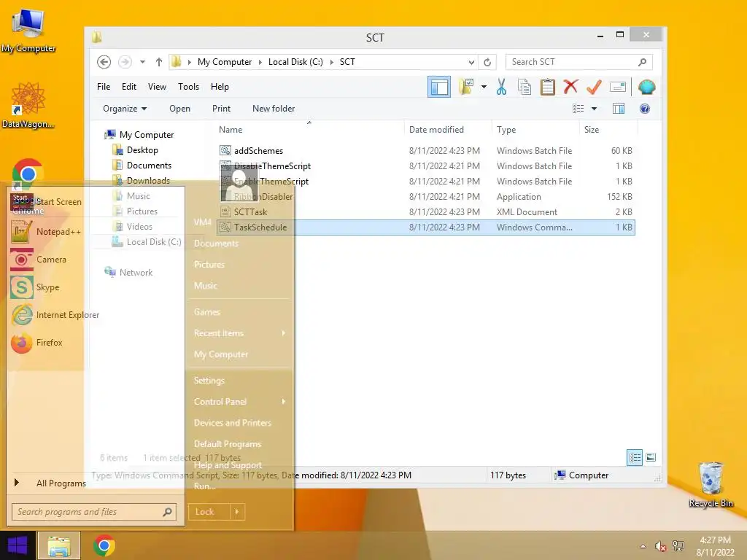Select the addSchemes batch file
Image resolution: width=747 pixels, height=560 pixels.
[x=425, y=151]
